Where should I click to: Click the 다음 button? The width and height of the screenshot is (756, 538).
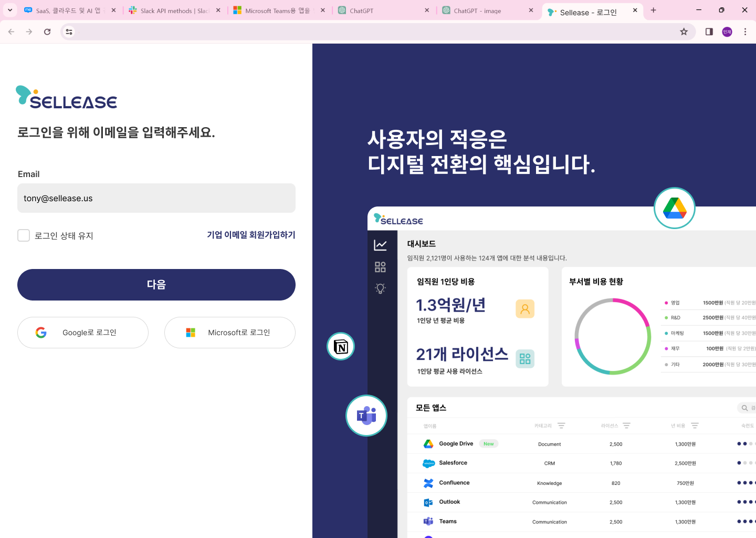[x=156, y=285]
